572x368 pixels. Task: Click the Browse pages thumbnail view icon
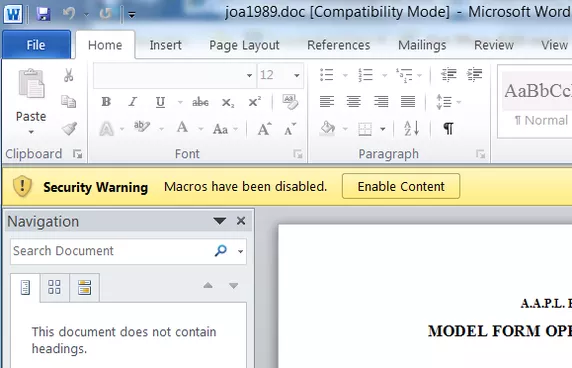54,287
